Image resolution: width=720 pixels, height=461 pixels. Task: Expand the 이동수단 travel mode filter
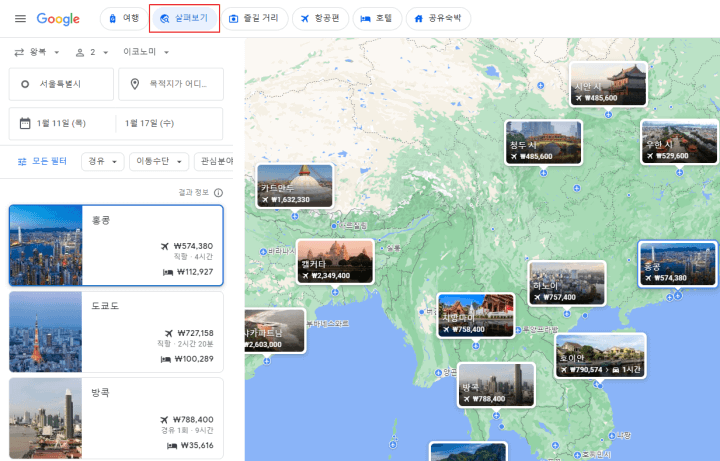[159, 162]
